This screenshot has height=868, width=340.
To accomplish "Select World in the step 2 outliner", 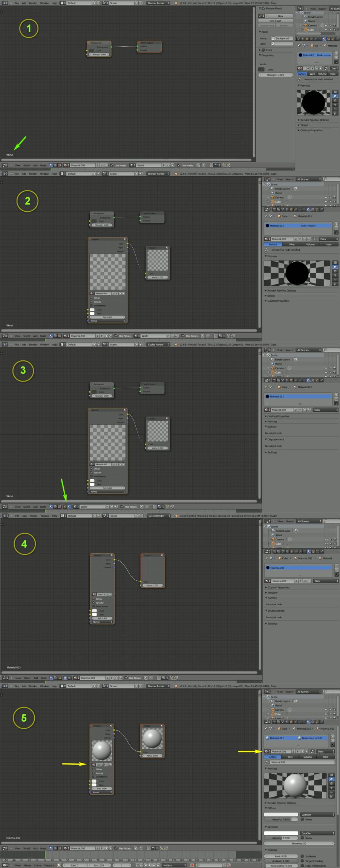I will click(278, 193).
